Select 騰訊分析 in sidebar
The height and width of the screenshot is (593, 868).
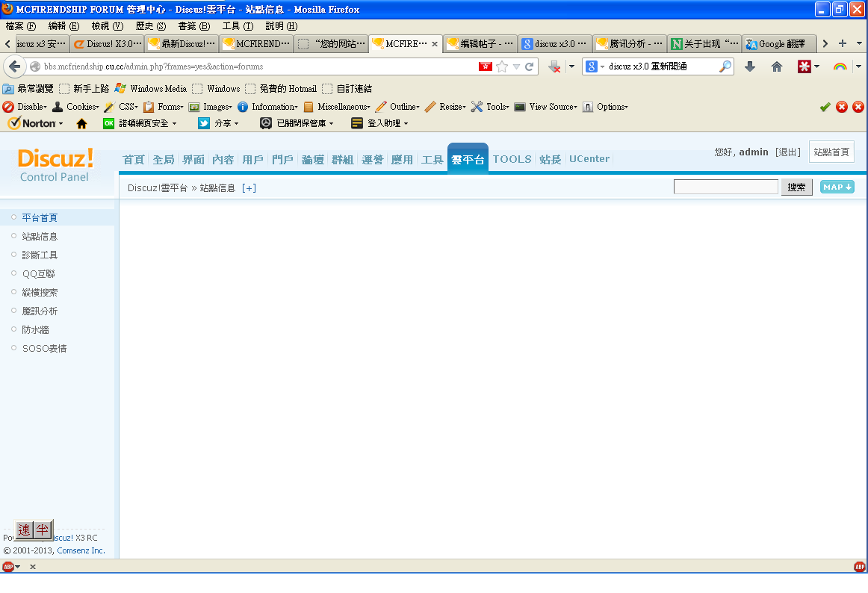coord(40,311)
